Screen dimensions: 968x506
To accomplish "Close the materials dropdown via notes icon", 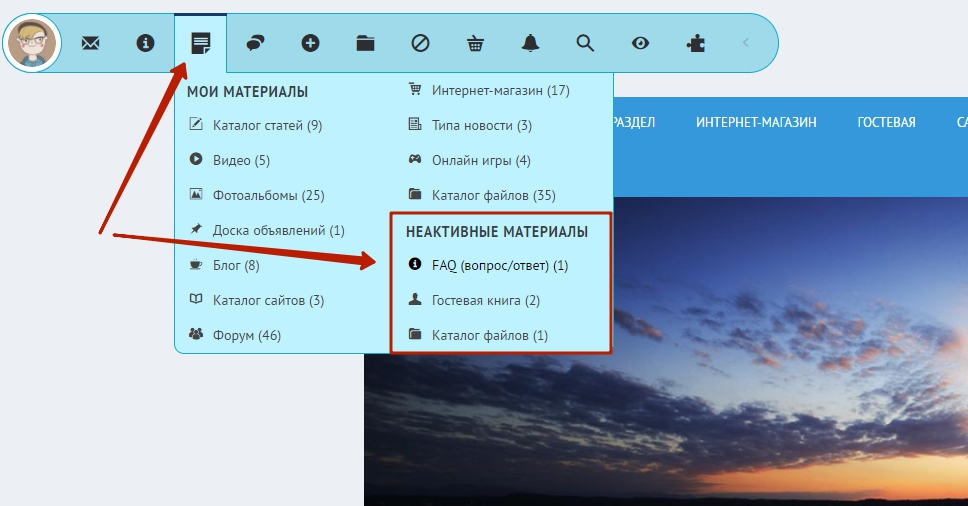I will tap(201, 43).
